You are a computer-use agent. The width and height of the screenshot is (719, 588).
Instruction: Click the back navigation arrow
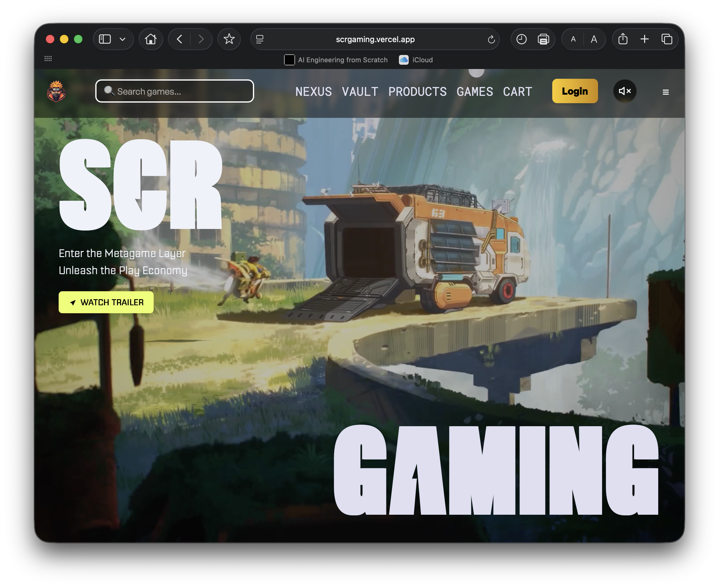point(180,39)
